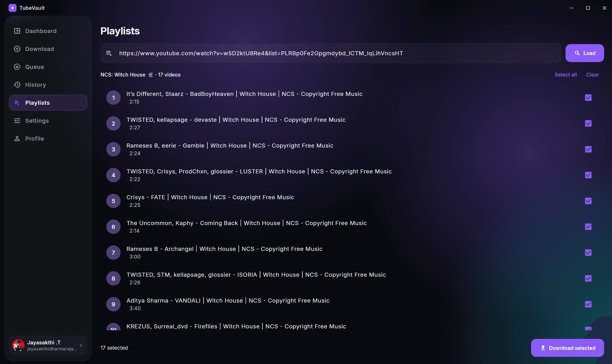Expand the user profile chevron
The width and height of the screenshot is (612, 364).
pos(81,345)
